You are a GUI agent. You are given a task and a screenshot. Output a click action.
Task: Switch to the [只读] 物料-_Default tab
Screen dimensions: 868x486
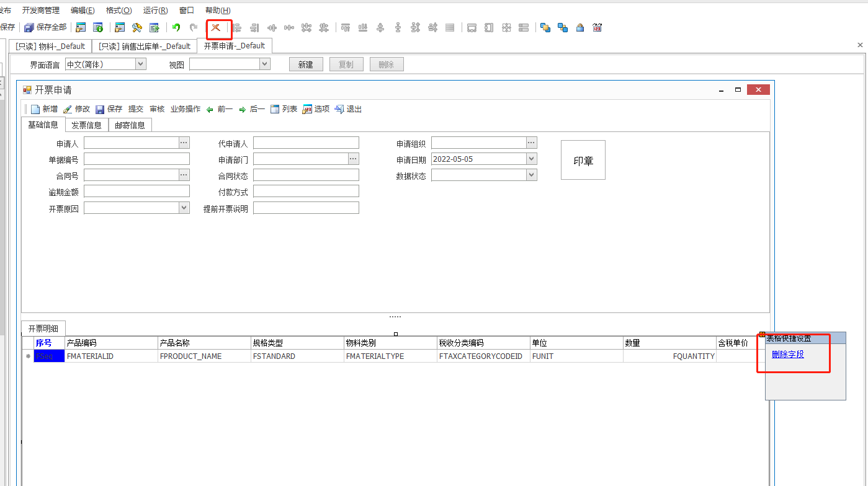point(50,46)
